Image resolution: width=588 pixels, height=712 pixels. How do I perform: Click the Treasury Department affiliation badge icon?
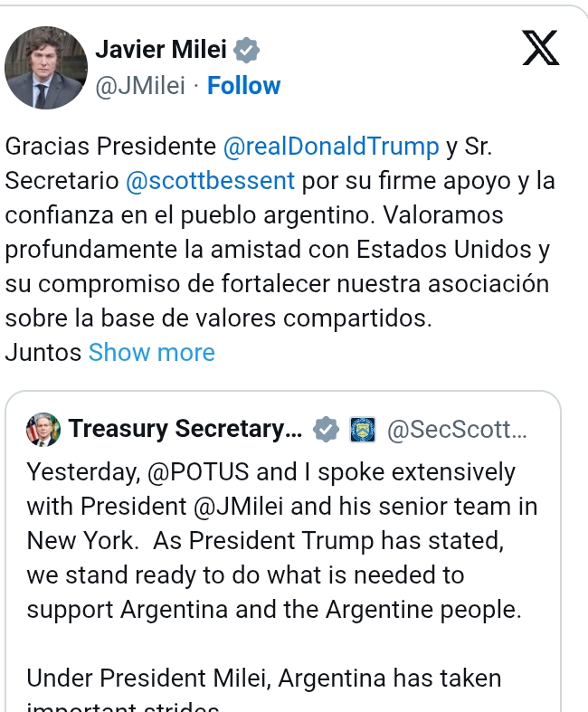coord(362,431)
